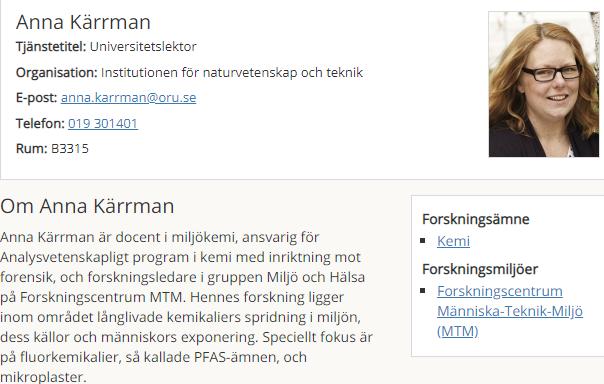Click Anna Kärrman's profile photo
The height and width of the screenshot is (384, 604).
point(544,84)
